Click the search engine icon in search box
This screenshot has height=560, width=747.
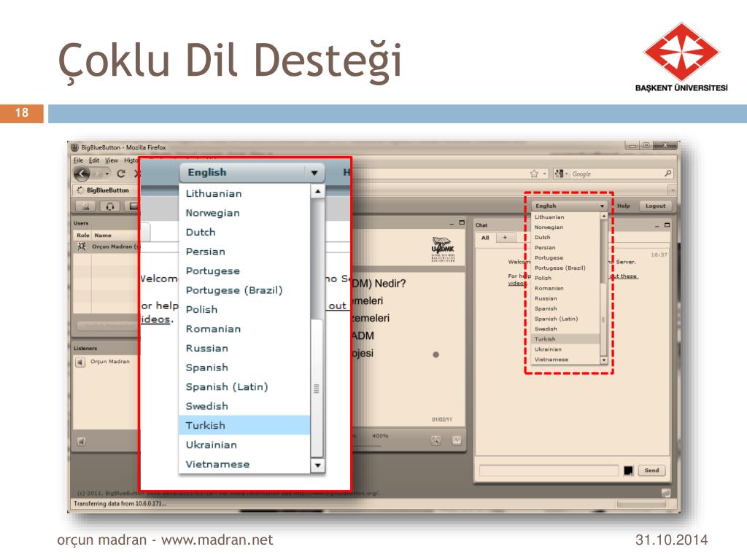[x=560, y=174]
